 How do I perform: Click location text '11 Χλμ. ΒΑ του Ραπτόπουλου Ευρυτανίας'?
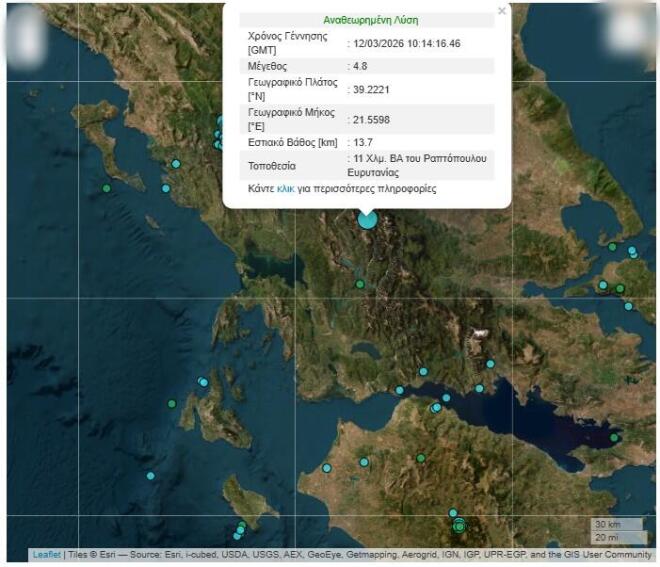point(417,165)
